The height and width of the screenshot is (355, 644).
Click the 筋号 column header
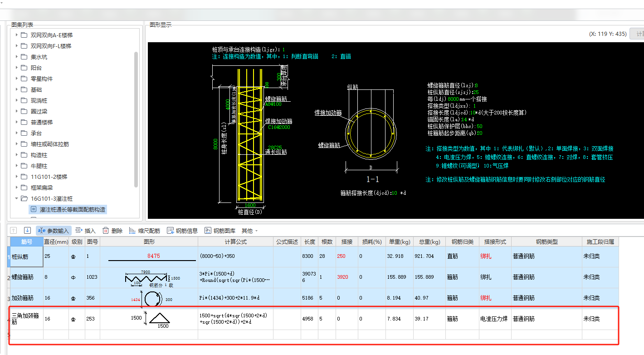point(27,242)
